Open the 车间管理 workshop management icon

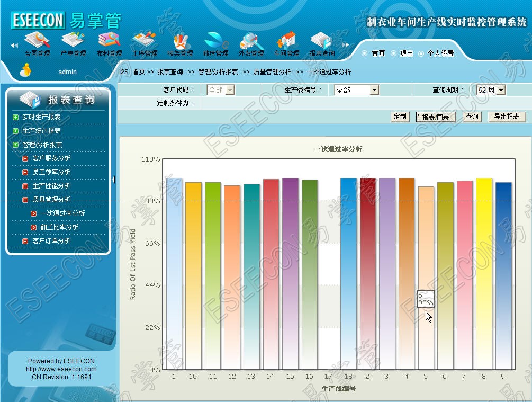click(286, 41)
